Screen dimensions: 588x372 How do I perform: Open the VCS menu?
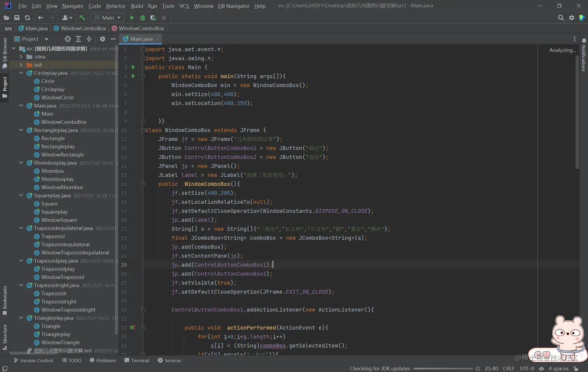[x=184, y=6]
